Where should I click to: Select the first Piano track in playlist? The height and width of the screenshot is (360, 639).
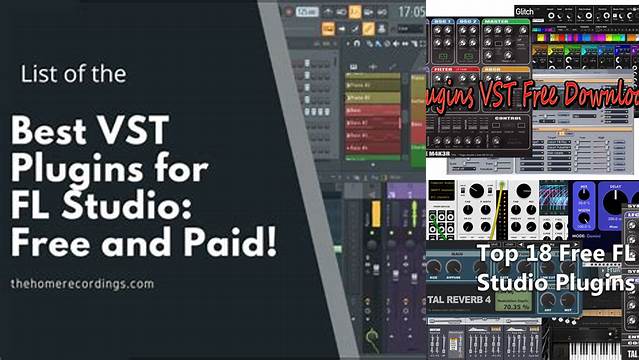point(373,85)
